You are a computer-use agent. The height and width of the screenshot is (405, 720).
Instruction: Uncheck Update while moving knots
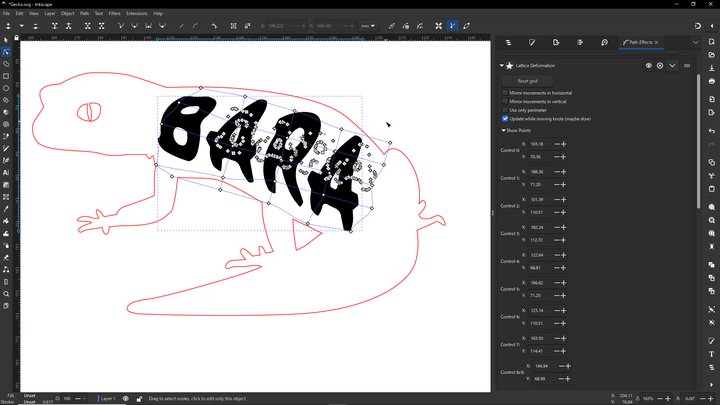pos(505,118)
